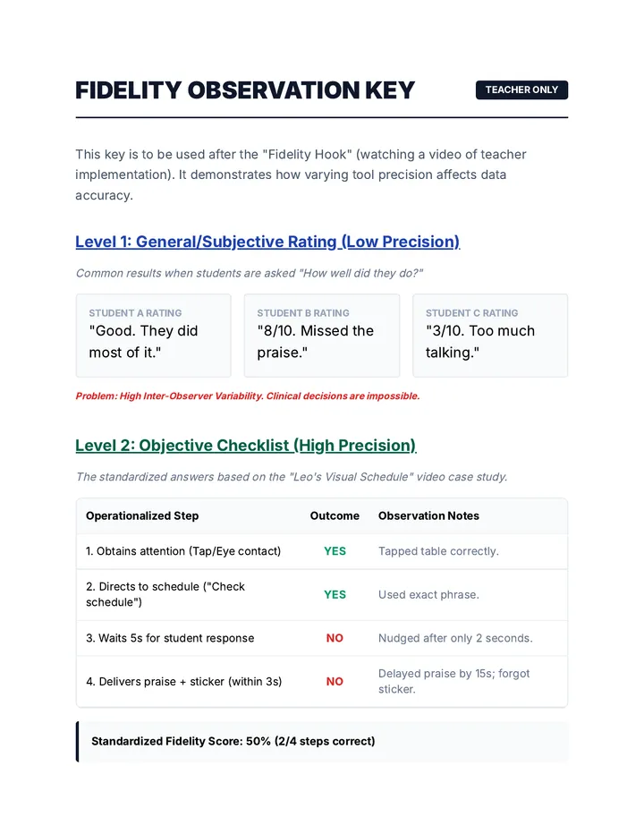This screenshot has height=834, width=644.
Task: Click the Operationalized Step column header
Action: coord(142,516)
